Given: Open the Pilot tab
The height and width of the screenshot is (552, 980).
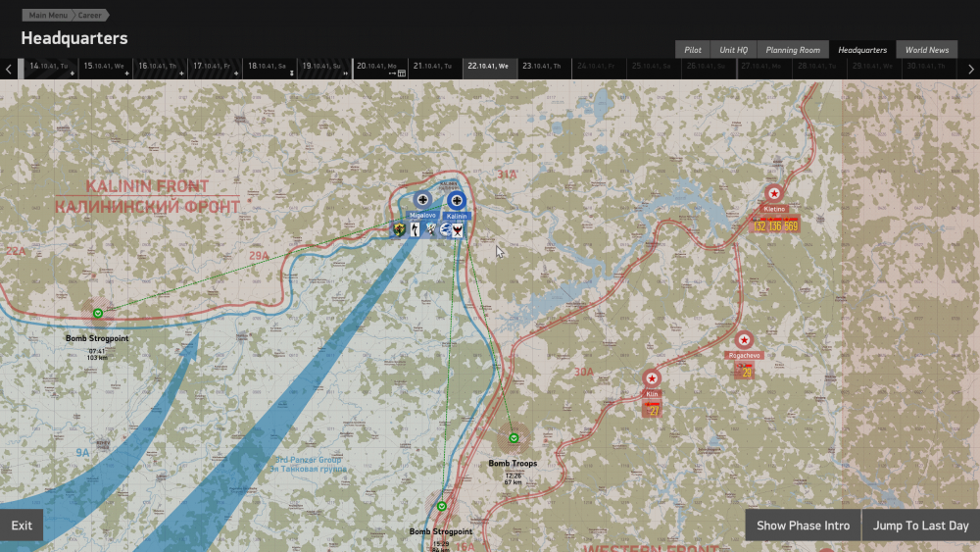Looking at the screenshot, I should click(693, 50).
